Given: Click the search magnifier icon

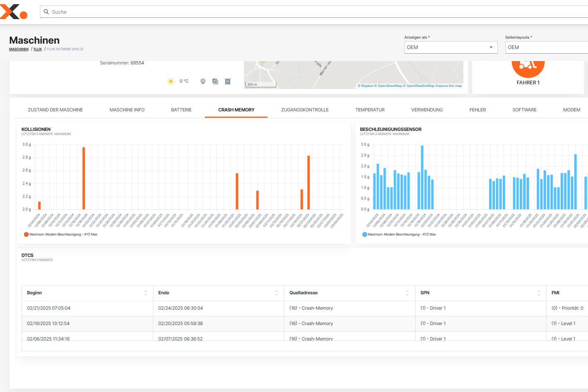Looking at the screenshot, I should pos(47,12).
